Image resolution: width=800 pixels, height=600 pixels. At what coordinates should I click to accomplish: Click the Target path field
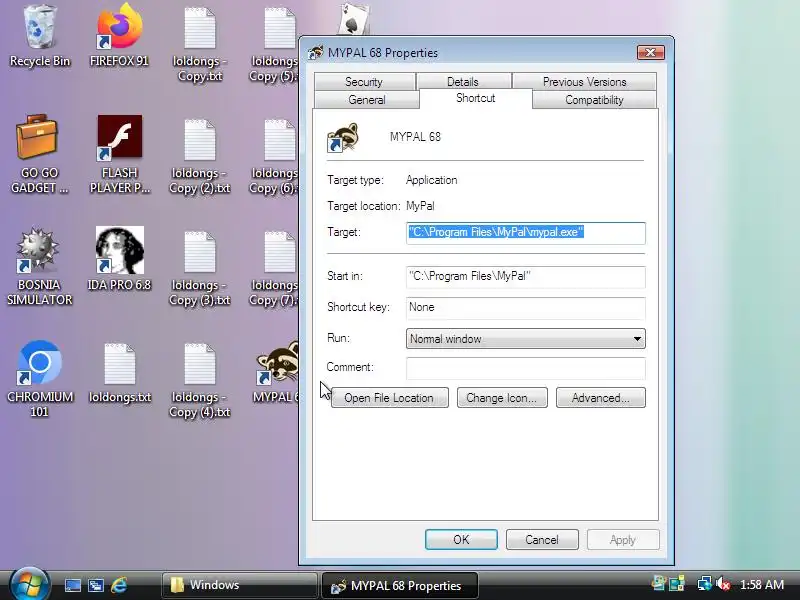(x=526, y=233)
